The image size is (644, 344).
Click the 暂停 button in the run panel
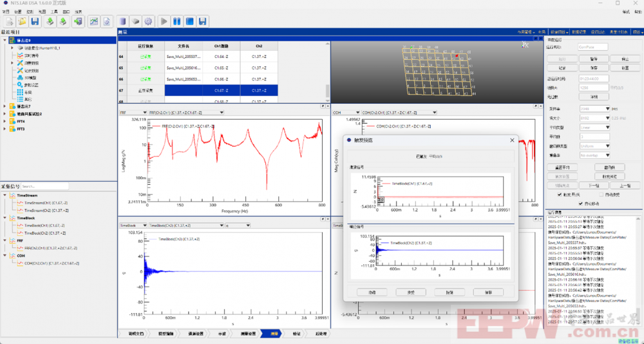click(594, 59)
